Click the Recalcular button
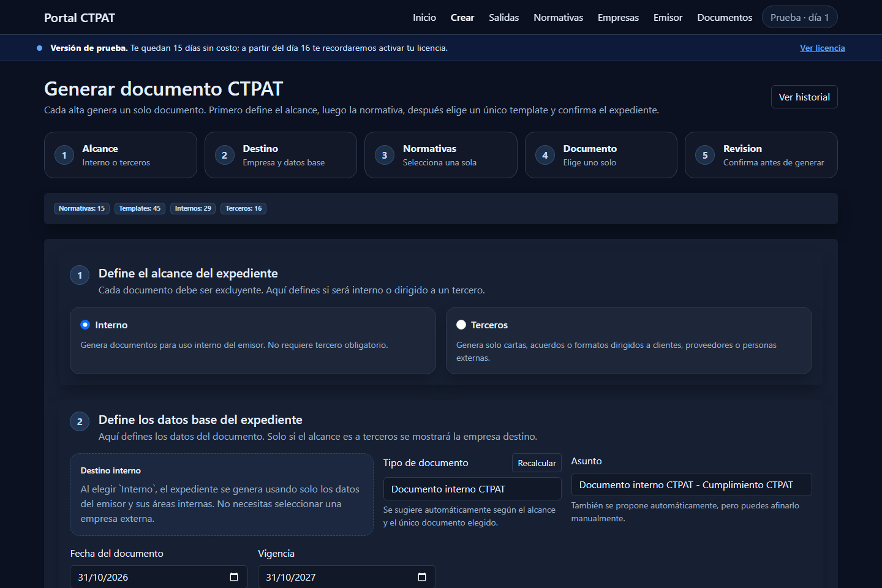Image resolution: width=882 pixels, height=588 pixels. 537,463
